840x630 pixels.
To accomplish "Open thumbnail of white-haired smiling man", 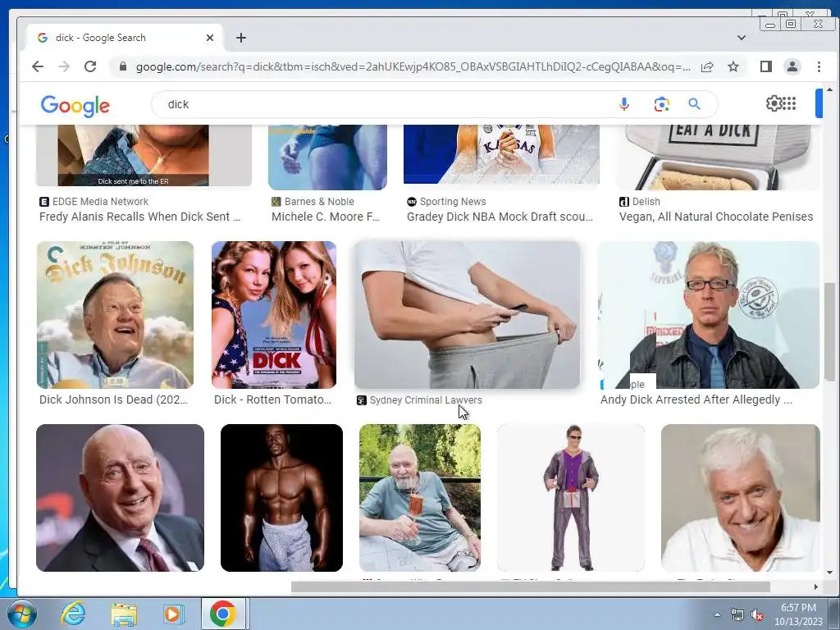I will click(741, 498).
